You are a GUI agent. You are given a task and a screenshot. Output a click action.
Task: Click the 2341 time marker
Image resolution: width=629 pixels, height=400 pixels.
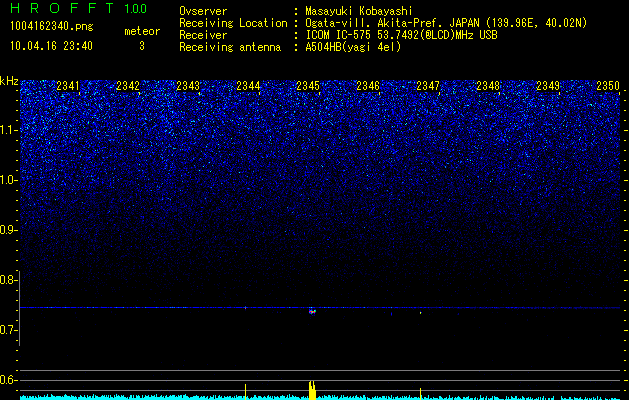coord(68,85)
